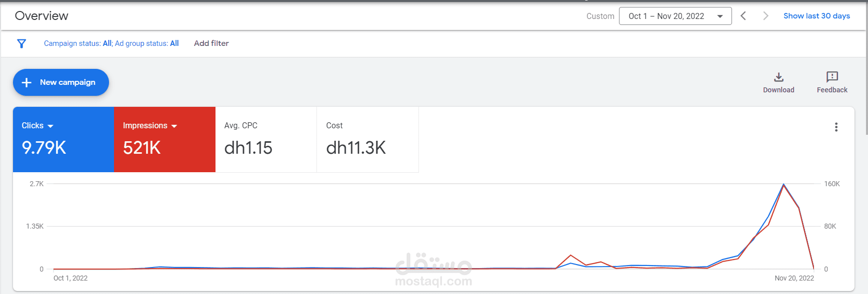868x294 pixels.
Task: Click the 2.7K left axis label
Action: pyautogui.click(x=36, y=184)
